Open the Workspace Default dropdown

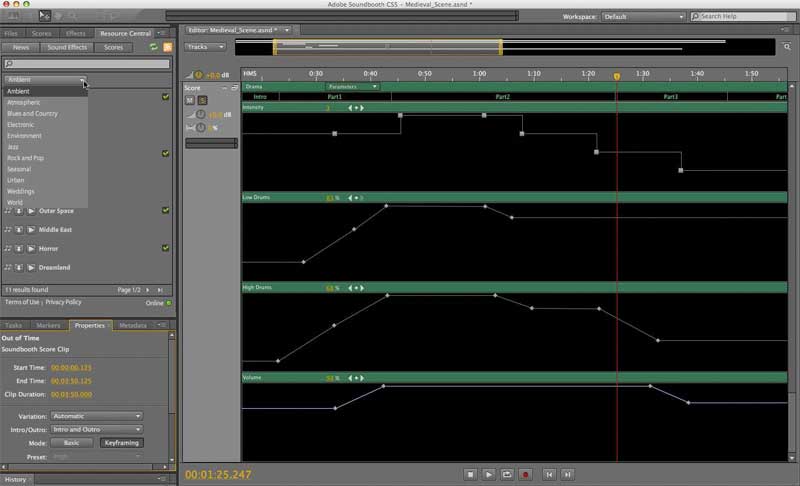643,16
